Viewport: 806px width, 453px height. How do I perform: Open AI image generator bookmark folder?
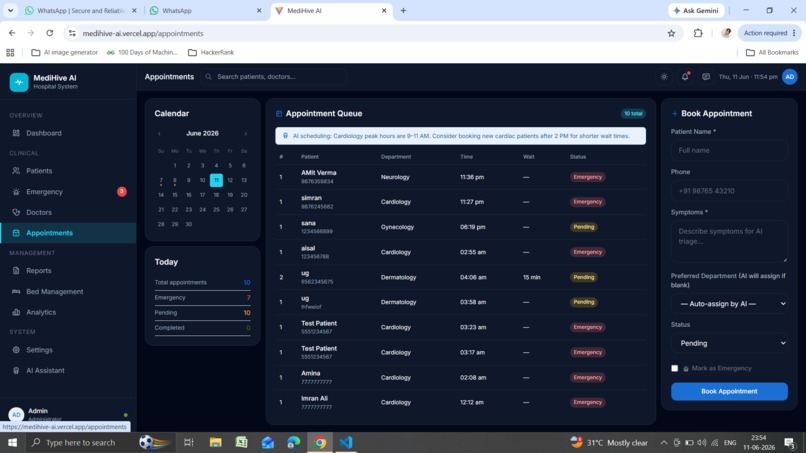(65, 52)
